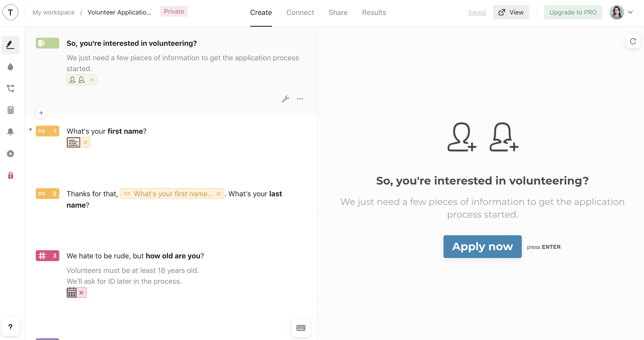Click the keyboard icon at bottom right

click(301, 328)
